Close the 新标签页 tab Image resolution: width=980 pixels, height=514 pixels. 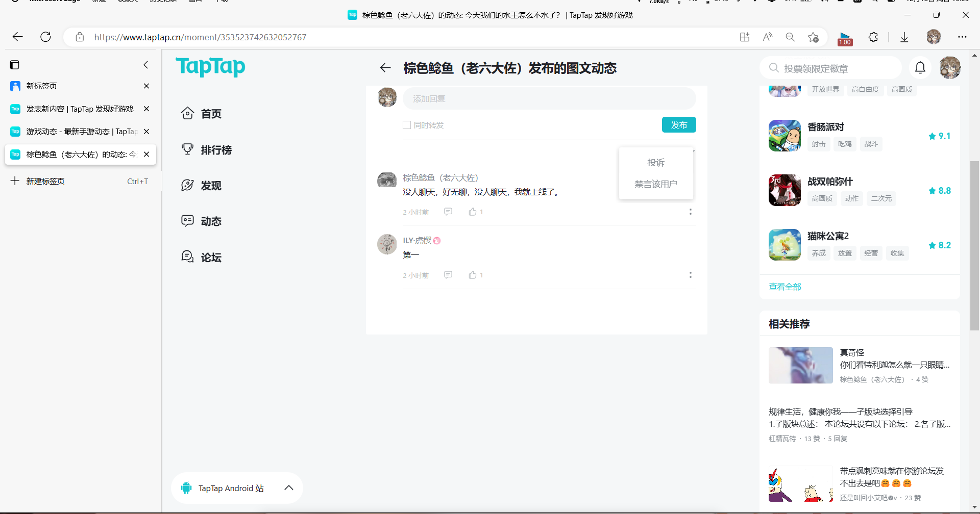tap(146, 86)
